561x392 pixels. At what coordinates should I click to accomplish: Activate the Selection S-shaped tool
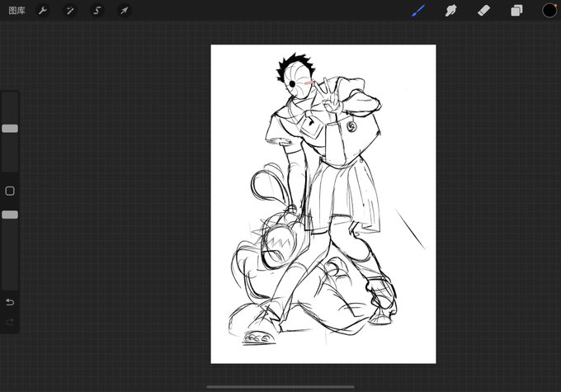click(x=97, y=11)
